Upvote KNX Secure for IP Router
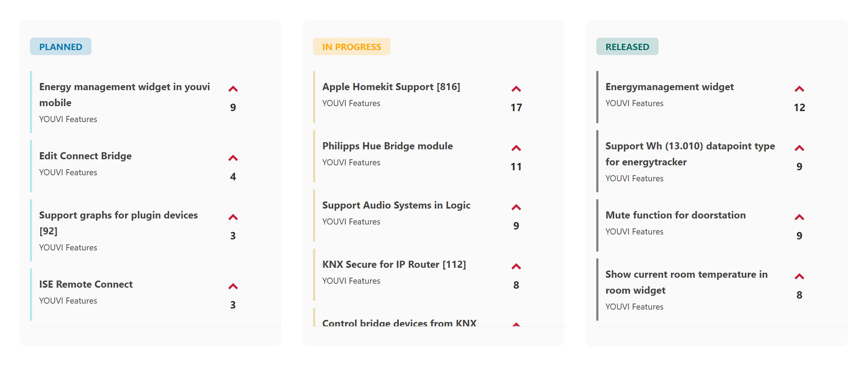Image resolution: width=868 pixels, height=367 pixels. tap(516, 267)
